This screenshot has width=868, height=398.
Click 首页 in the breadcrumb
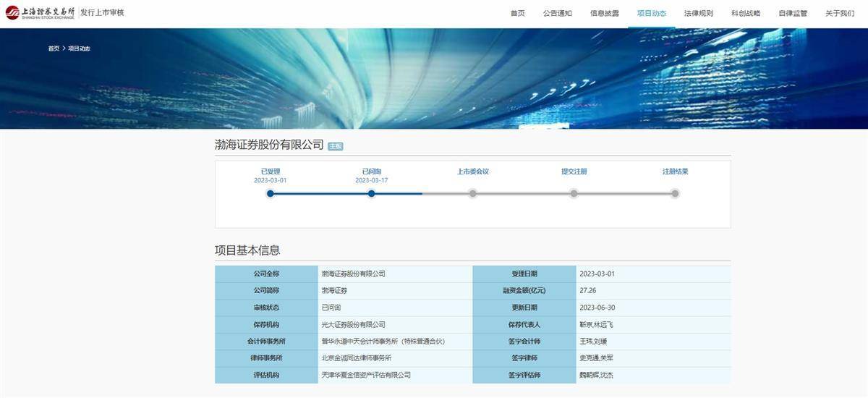(54, 48)
